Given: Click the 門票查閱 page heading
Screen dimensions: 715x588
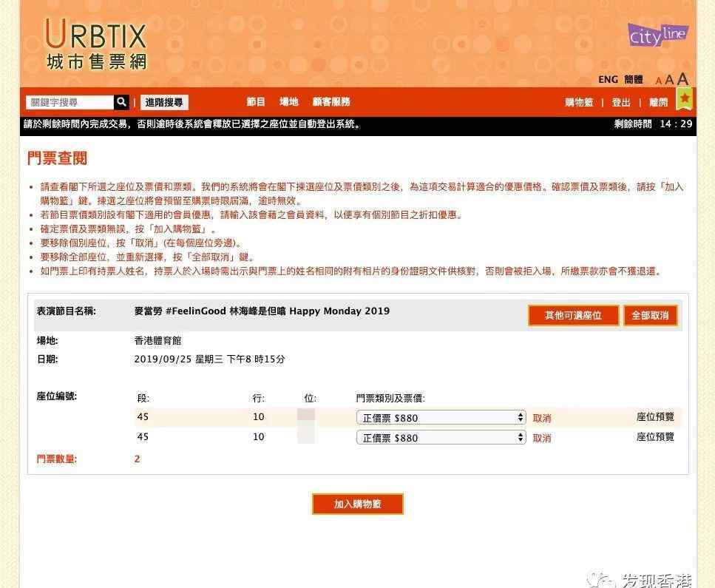Looking at the screenshot, I should click(57, 158).
